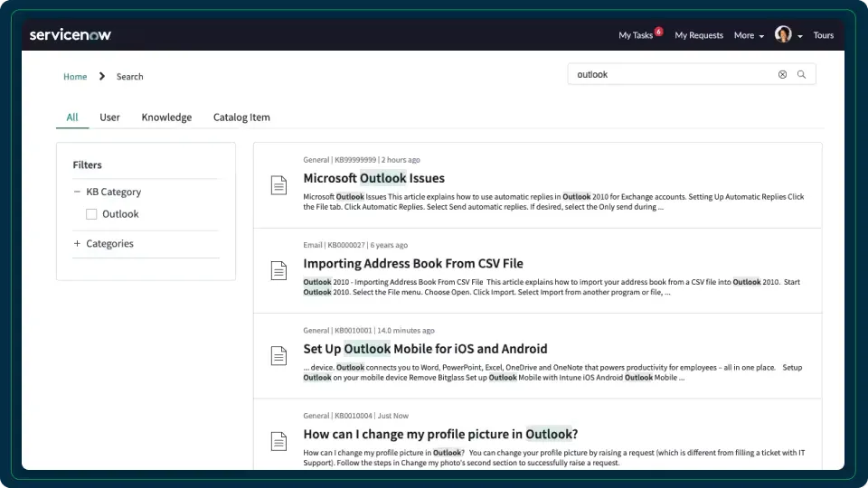Switch to the Knowledge tab
The width and height of the screenshot is (868, 488).
coord(166,117)
